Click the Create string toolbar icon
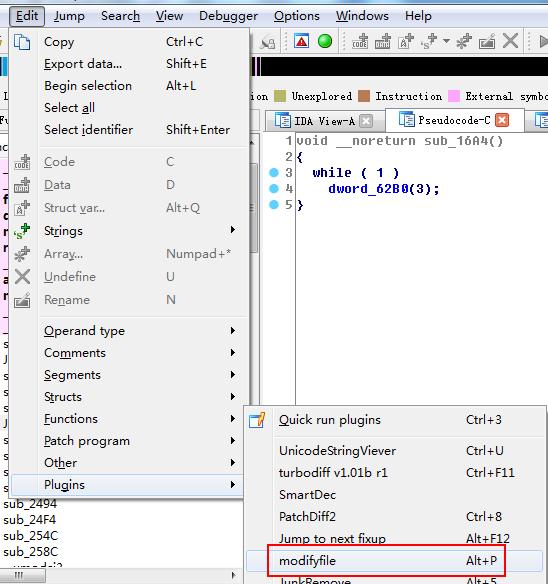This screenshot has height=584, width=548. 429,41
